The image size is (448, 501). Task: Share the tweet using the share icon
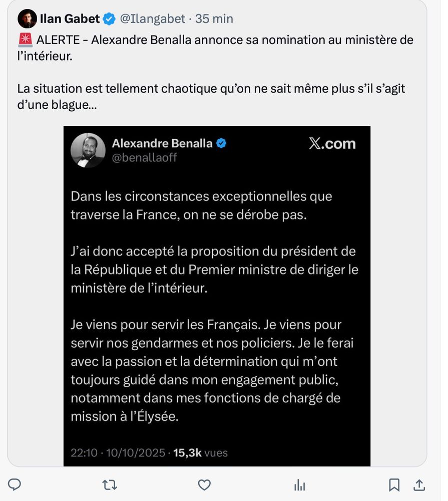(419, 485)
